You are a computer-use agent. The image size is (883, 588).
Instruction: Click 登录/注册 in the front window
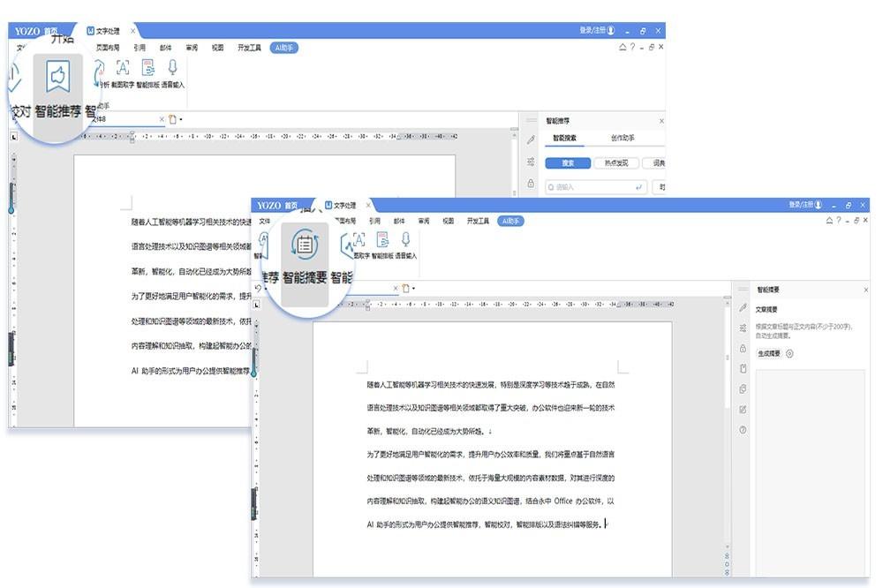805,205
